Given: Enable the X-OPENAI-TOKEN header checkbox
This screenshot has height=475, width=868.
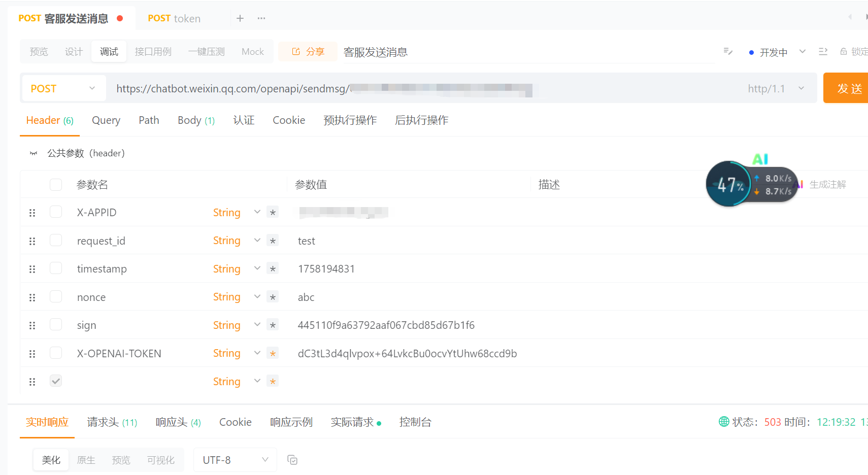Looking at the screenshot, I should 56,353.
